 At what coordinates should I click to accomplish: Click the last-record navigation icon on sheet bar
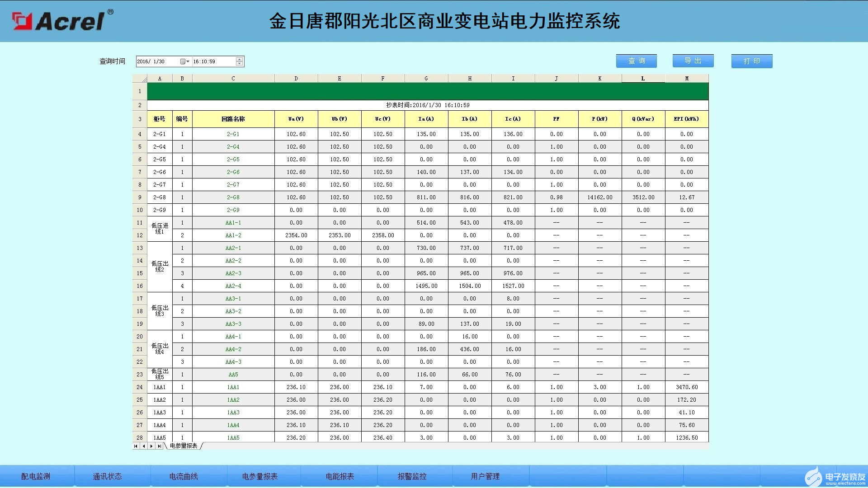tap(160, 446)
